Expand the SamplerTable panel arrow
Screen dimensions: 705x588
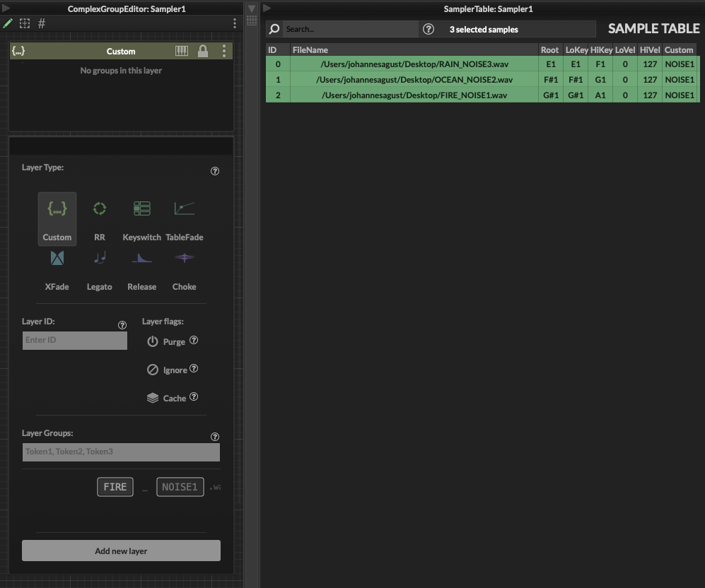click(267, 8)
